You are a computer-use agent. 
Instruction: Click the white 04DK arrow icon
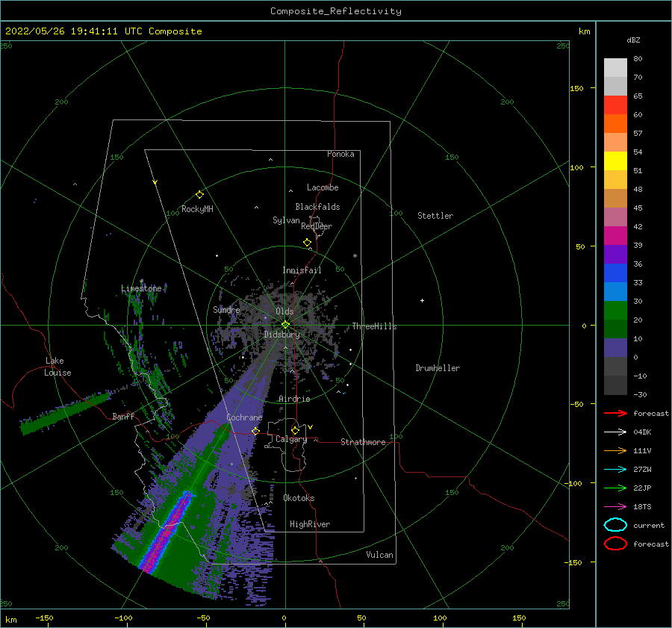pos(615,432)
